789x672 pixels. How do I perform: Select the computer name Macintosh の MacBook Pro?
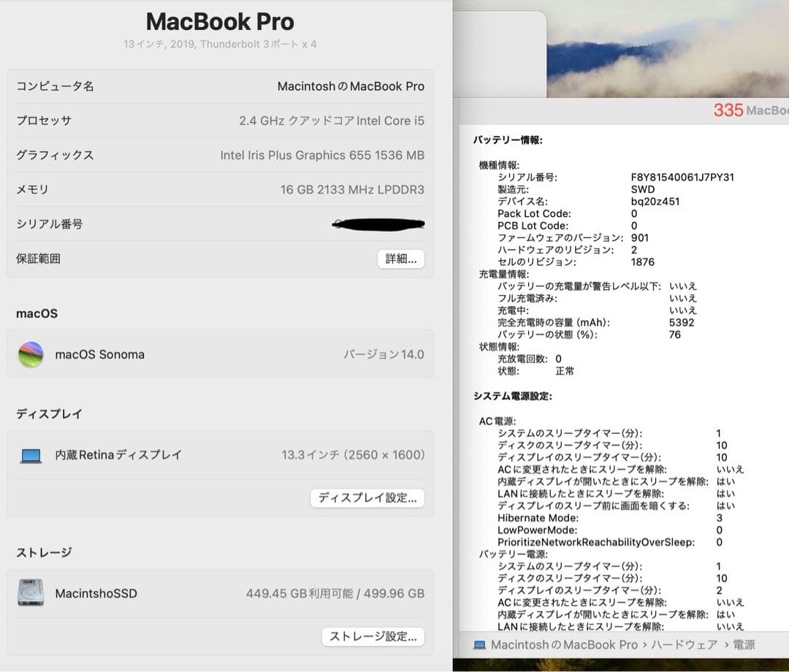click(x=351, y=86)
